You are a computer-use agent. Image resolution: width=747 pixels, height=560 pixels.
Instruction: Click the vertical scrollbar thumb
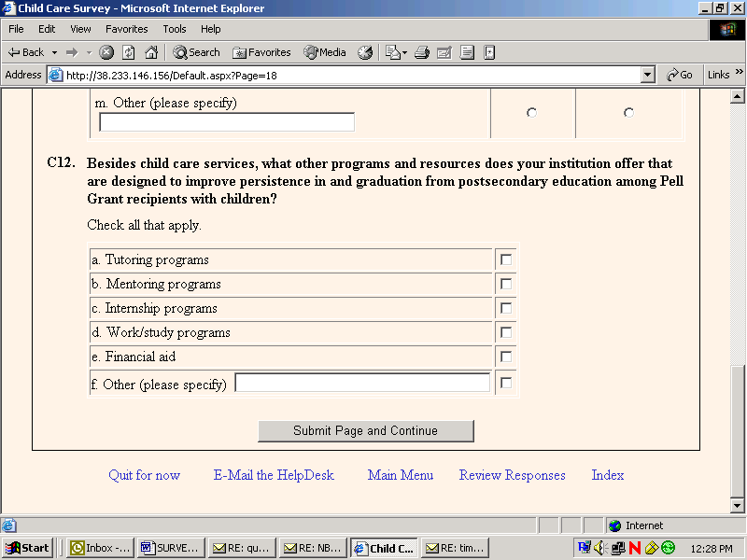tap(737, 431)
